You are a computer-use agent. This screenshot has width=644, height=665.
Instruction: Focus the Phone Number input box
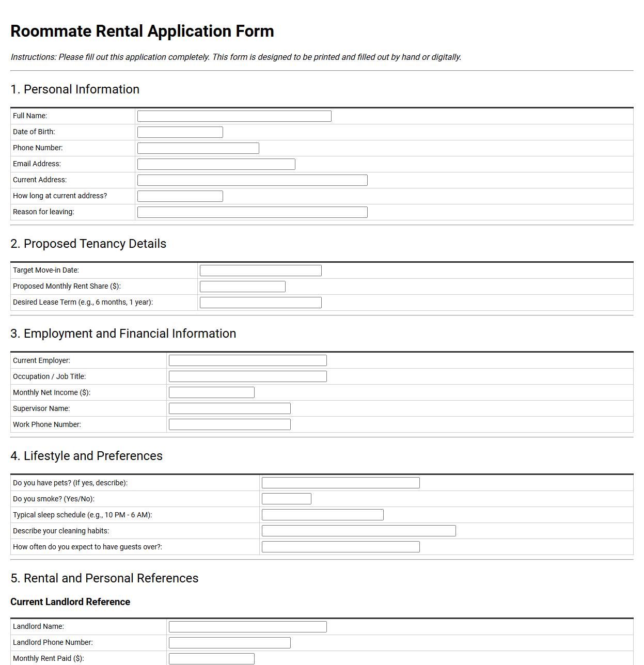coord(198,148)
